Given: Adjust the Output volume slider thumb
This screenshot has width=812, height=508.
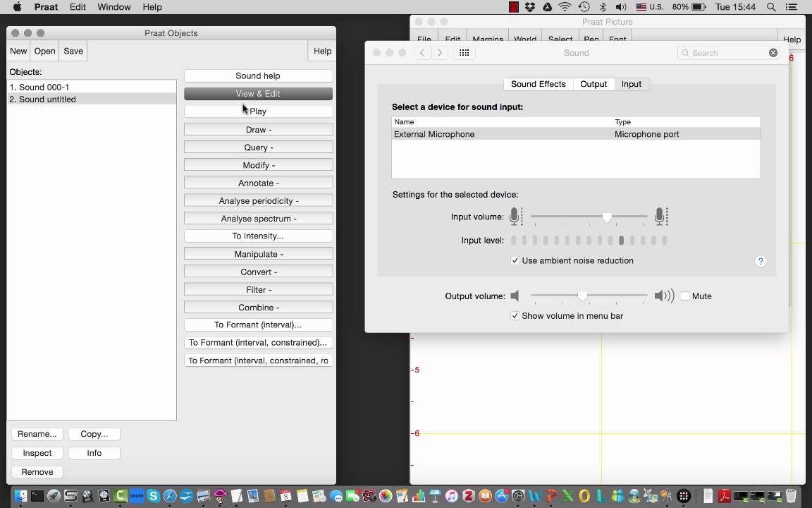Looking at the screenshot, I should click(x=583, y=296).
